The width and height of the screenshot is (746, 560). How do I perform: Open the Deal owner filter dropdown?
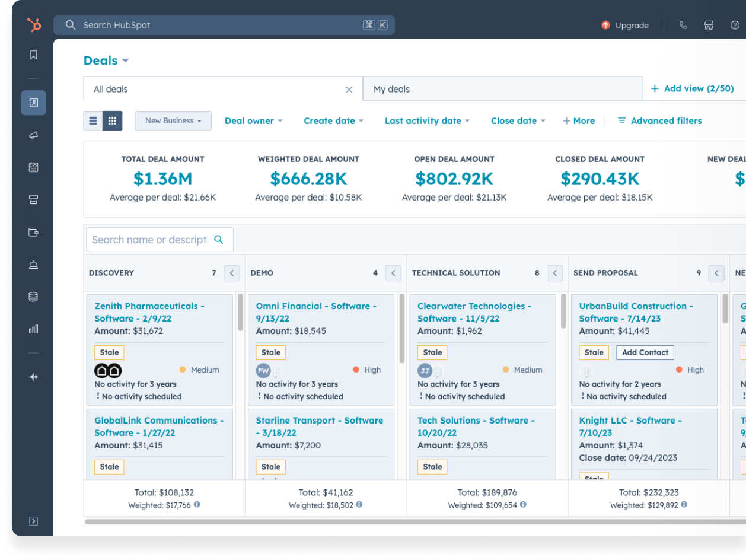253,121
